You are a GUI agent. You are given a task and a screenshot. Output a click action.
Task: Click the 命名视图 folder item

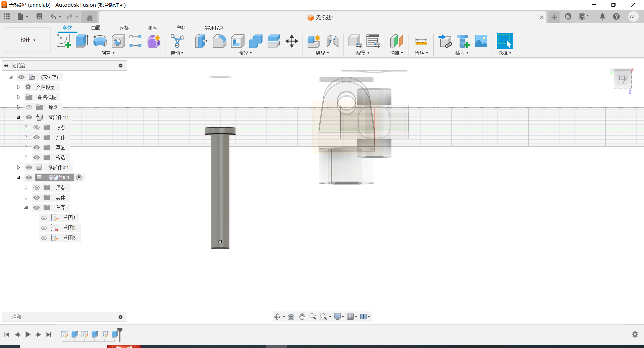click(x=47, y=97)
